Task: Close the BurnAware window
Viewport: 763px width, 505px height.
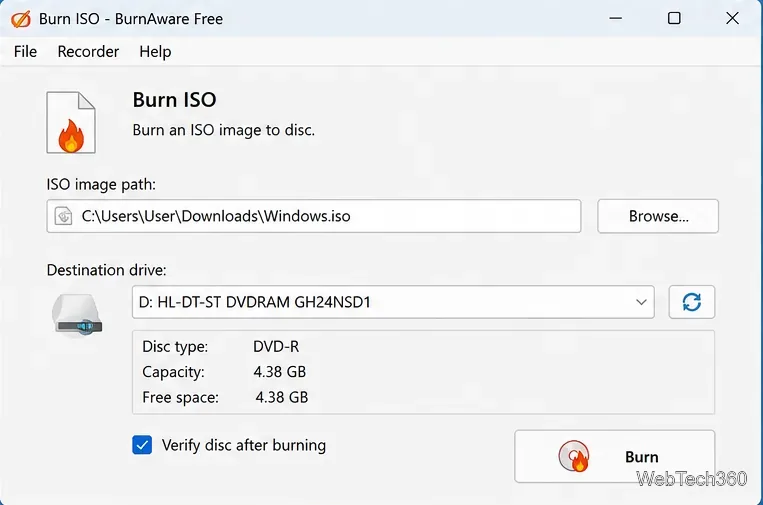Action: click(x=732, y=18)
